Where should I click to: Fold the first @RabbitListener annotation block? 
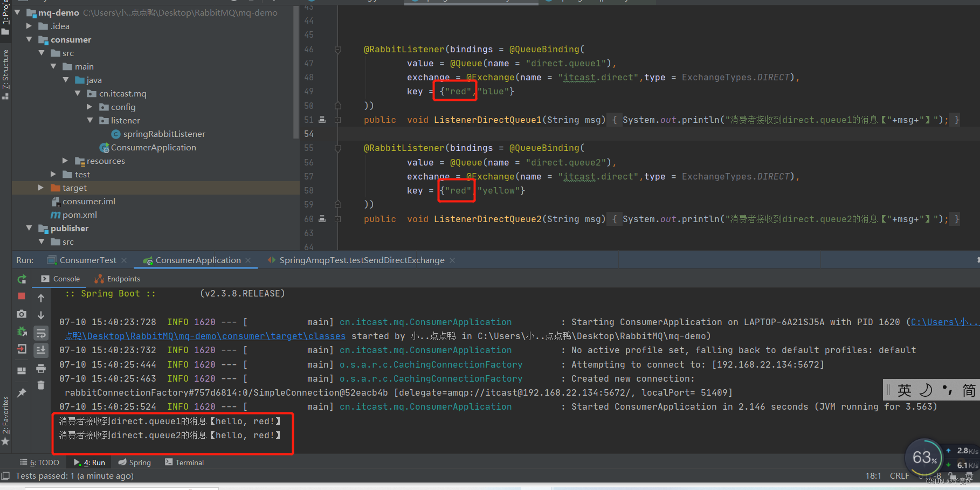[338, 50]
